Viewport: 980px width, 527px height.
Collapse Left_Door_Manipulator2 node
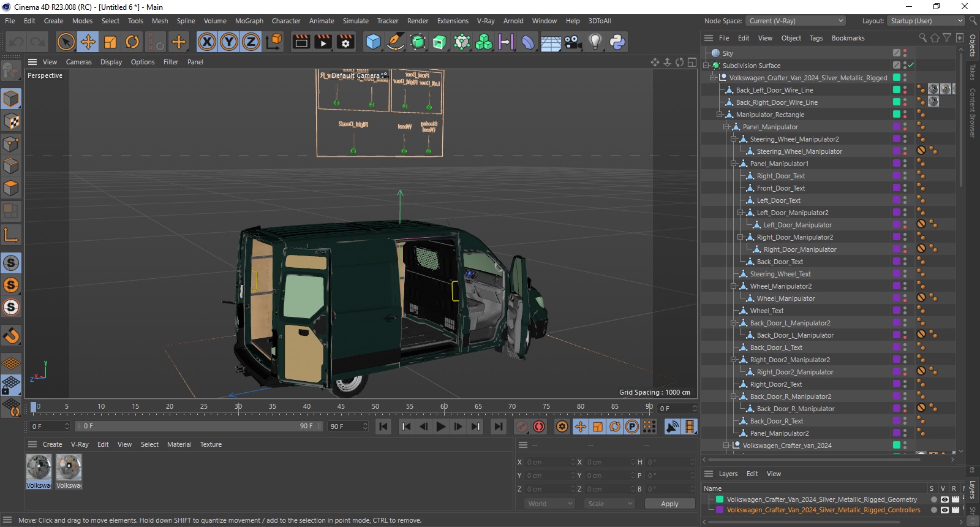740,213
